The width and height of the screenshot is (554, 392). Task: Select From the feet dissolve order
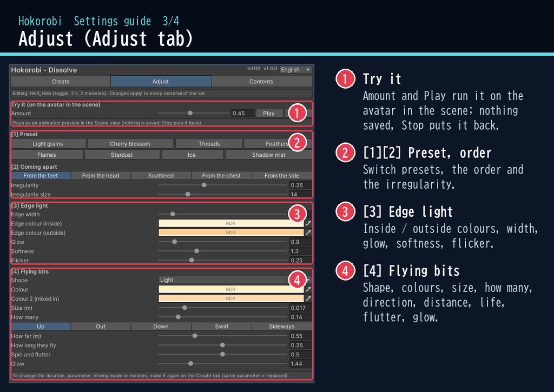click(41, 176)
